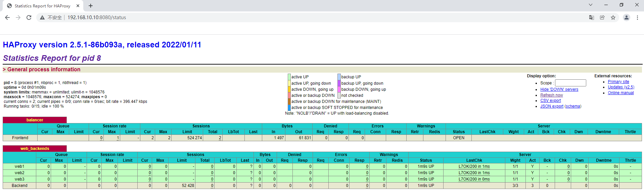Click the share page icon

[602, 17]
